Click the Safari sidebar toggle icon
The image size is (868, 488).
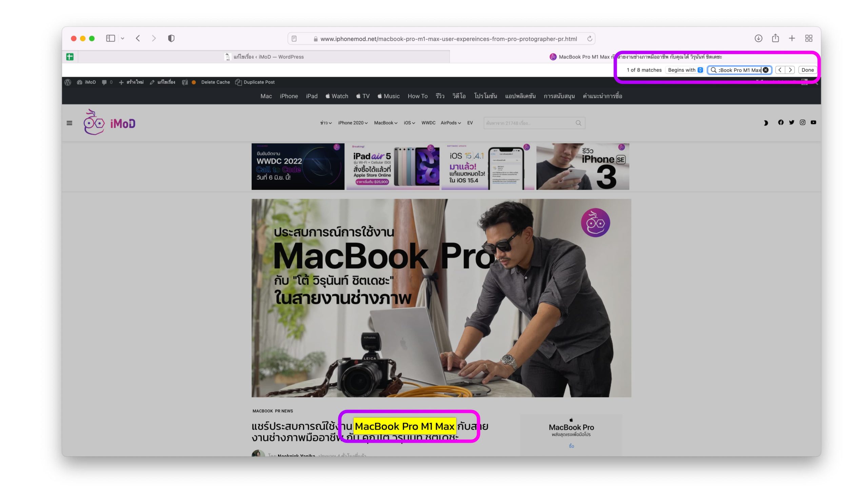[111, 38]
